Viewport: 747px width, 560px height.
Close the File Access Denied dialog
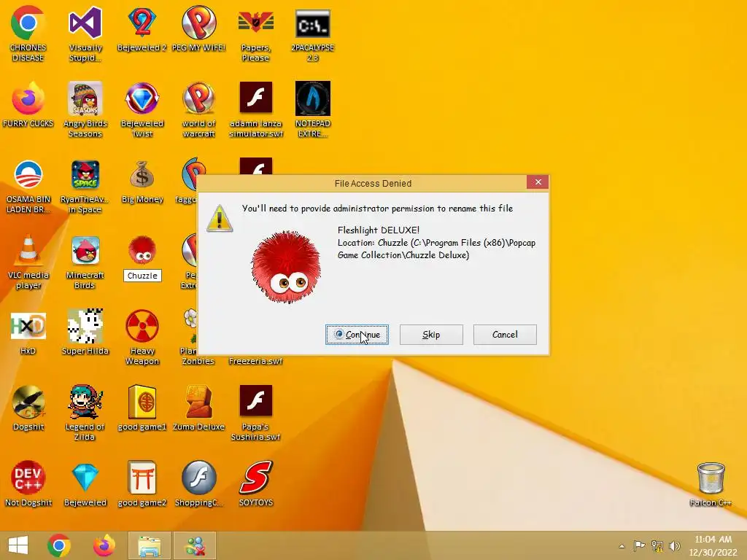(538, 182)
